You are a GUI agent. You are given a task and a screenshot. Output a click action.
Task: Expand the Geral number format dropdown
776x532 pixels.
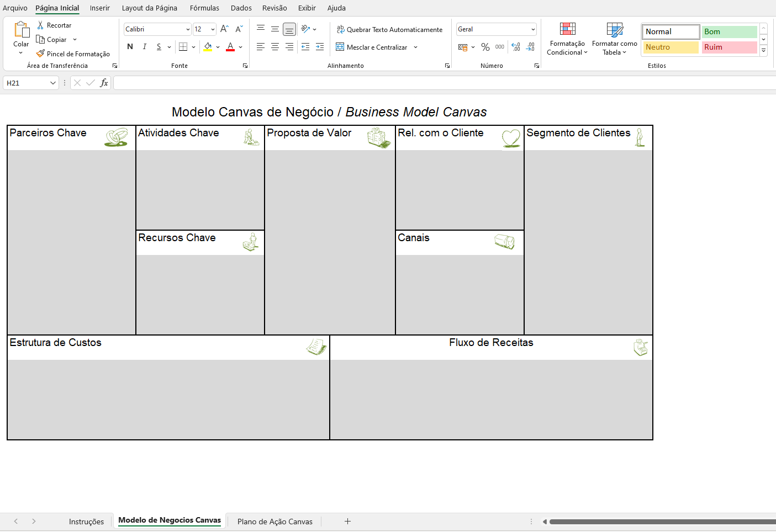click(532, 29)
